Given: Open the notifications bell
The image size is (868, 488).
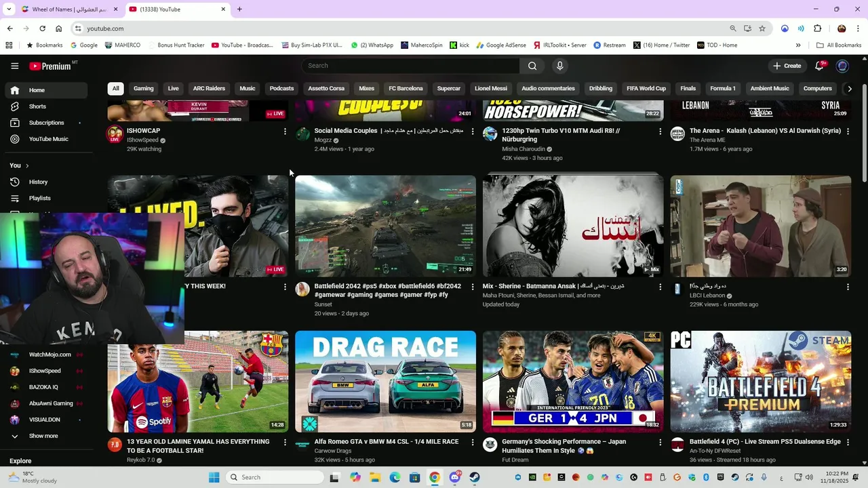Looking at the screenshot, I should (x=819, y=66).
